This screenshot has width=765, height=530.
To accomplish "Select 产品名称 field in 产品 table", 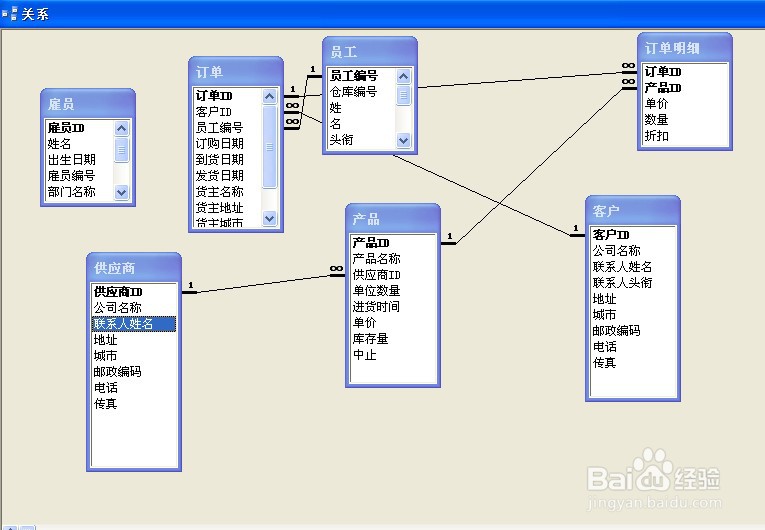I will 393,259.
